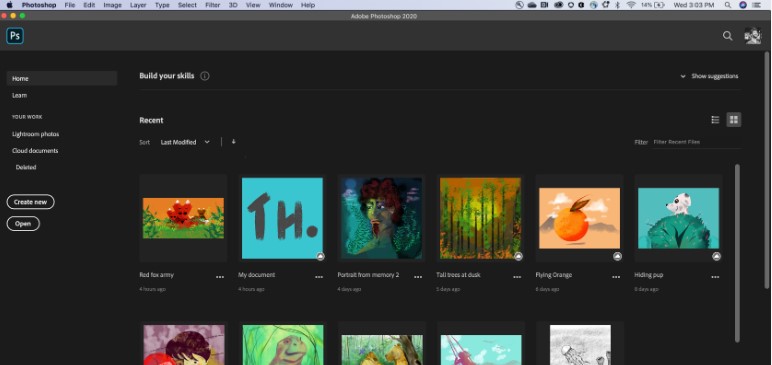
Task: Open more options for Red fox army
Action: [x=220, y=277]
